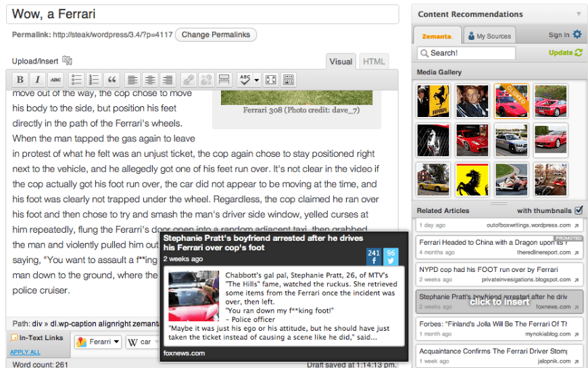Click the article preview thumbnail in the popup

click(x=193, y=296)
